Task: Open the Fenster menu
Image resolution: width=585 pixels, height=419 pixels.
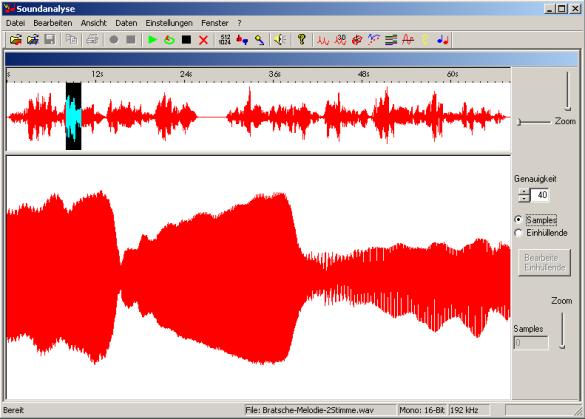Action: [x=215, y=23]
